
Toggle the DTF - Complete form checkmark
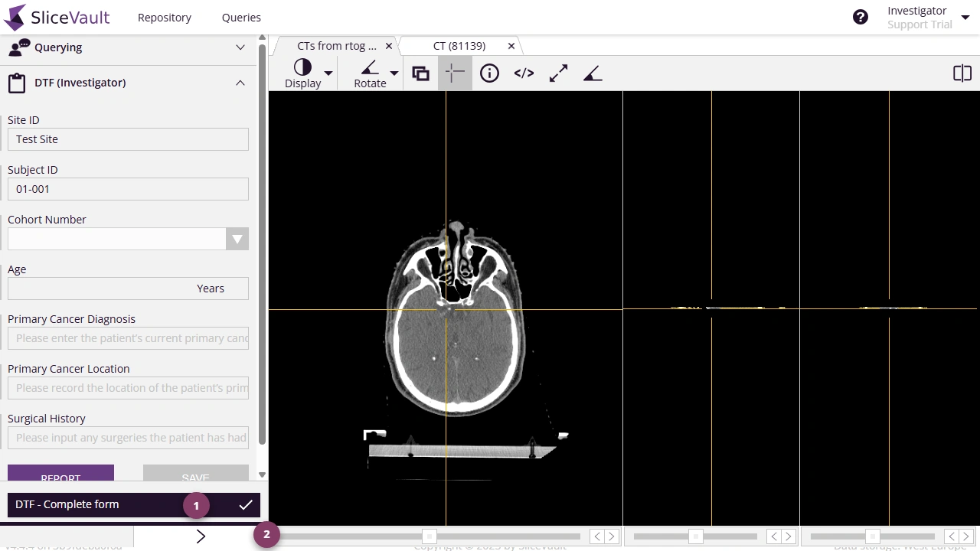246,504
